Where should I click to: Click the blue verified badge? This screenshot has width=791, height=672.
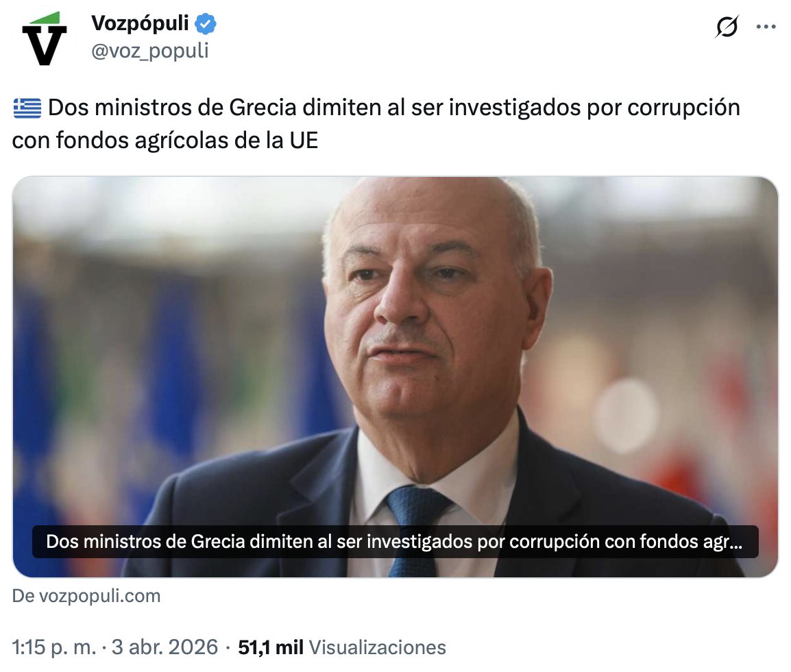point(206,24)
